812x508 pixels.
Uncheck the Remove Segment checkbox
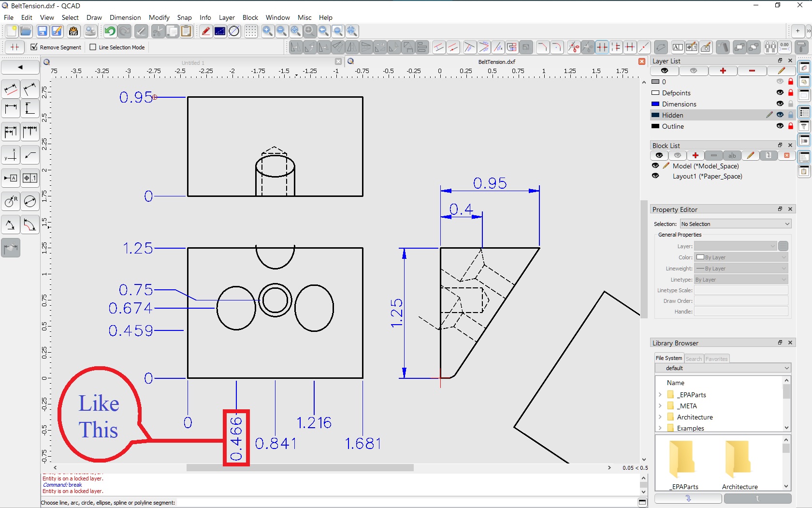(x=34, y=47)
